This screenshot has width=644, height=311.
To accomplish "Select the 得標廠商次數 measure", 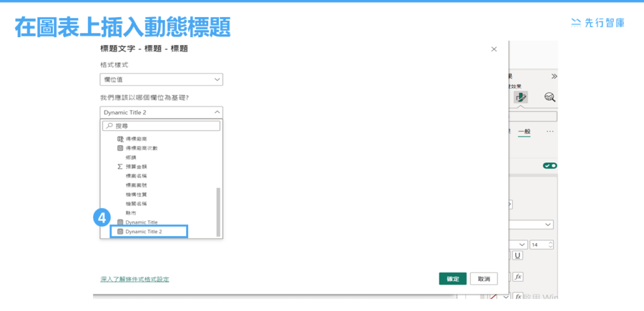I will [x=137, y=148].
